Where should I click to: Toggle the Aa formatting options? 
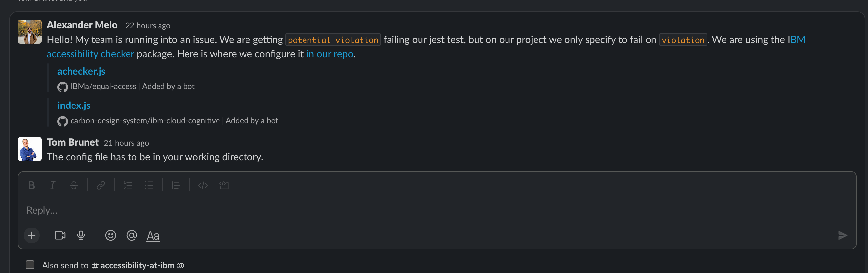pos(153,235)
